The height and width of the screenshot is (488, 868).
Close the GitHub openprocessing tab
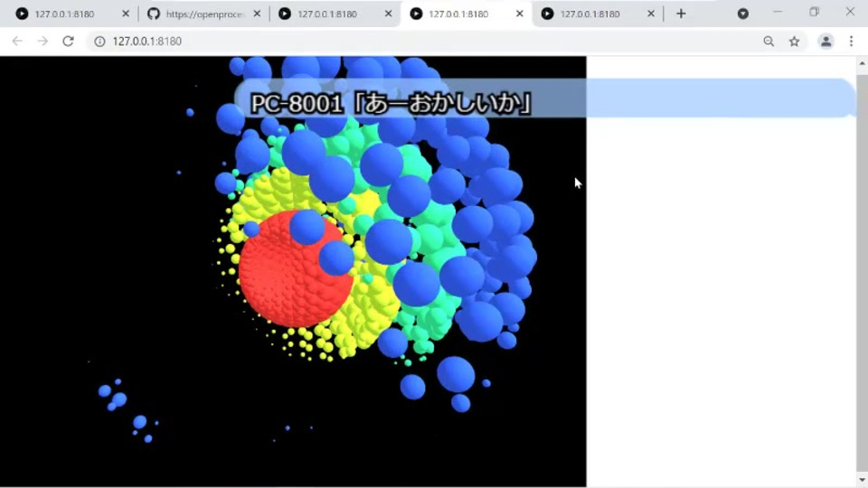[x=257, y=14]
